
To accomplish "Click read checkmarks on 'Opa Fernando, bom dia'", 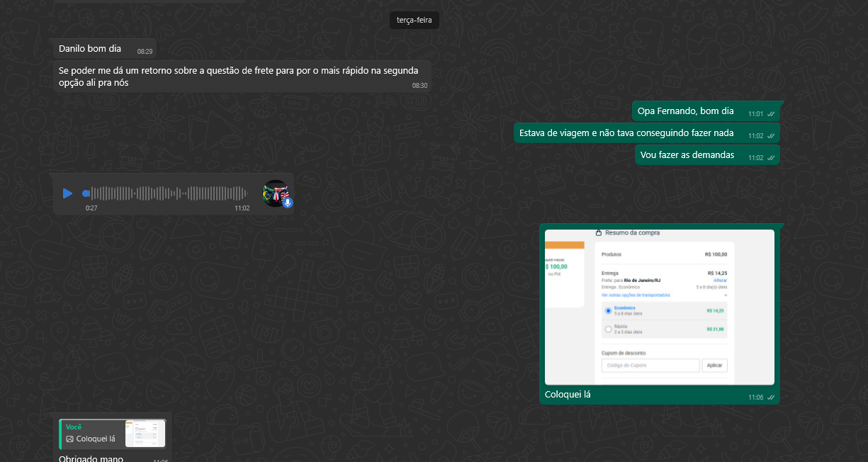I will 771,114.
